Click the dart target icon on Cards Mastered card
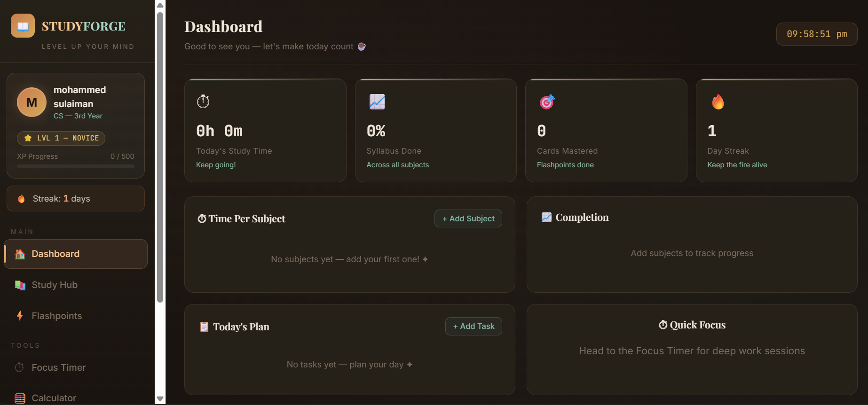Image resolution: width=868 pixels, height=405 pixels. pyautogui.click(x=547, y=101)
